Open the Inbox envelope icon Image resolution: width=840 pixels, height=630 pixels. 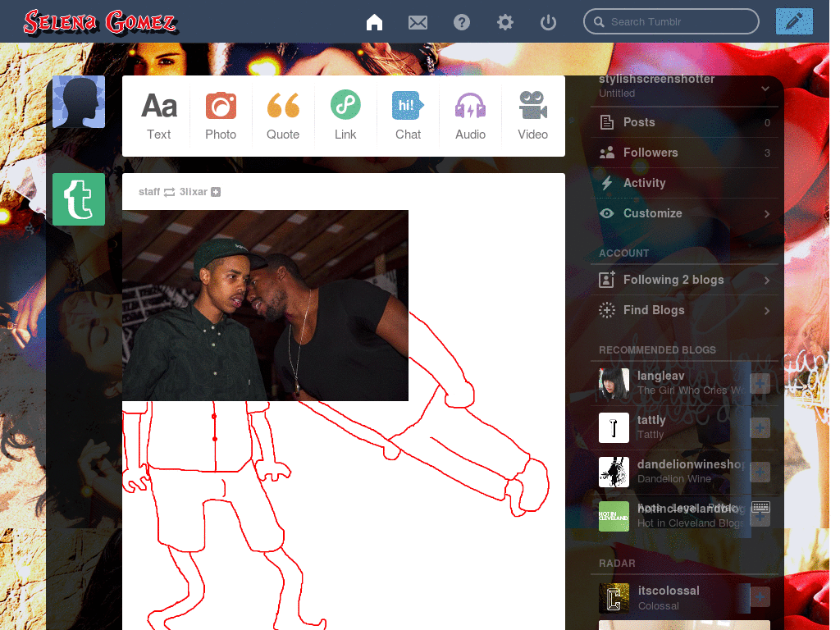click(x=418, y=22)
